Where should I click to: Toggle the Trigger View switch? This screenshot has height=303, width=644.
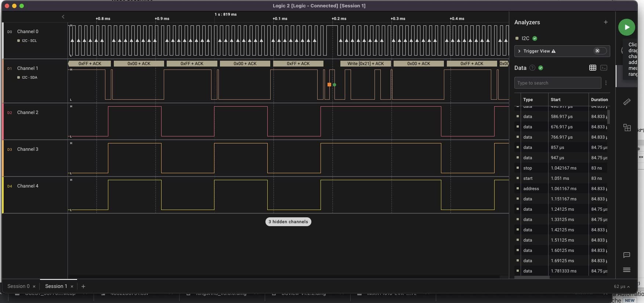coord(600,51)
